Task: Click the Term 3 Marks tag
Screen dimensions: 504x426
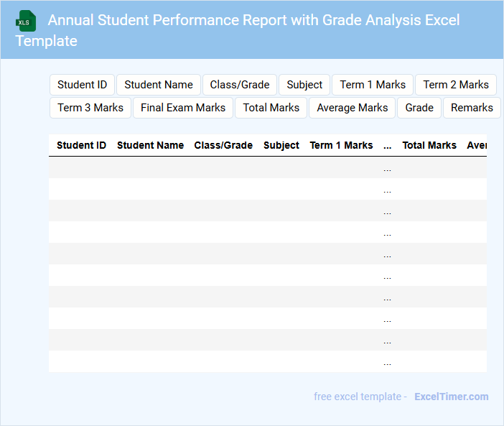Action: point(90,108)
